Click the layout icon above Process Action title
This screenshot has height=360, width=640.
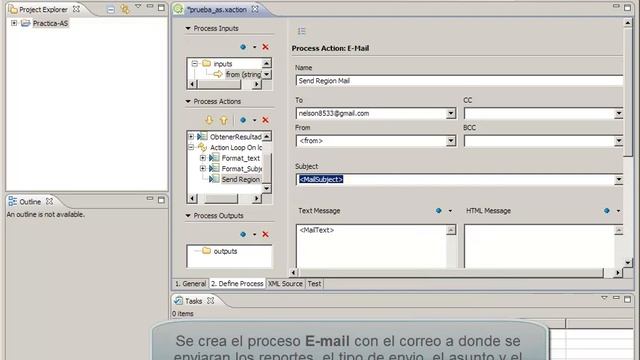pos(302,31)
